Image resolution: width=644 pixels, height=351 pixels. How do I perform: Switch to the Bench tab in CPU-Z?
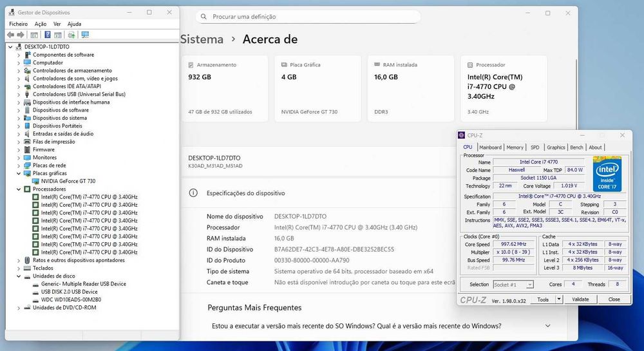[x=576, y=147]
